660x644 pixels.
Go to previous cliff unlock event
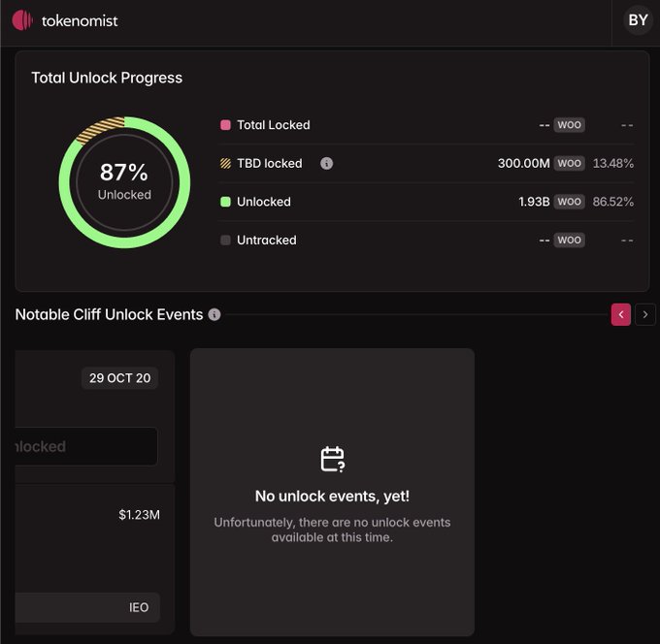621,314
